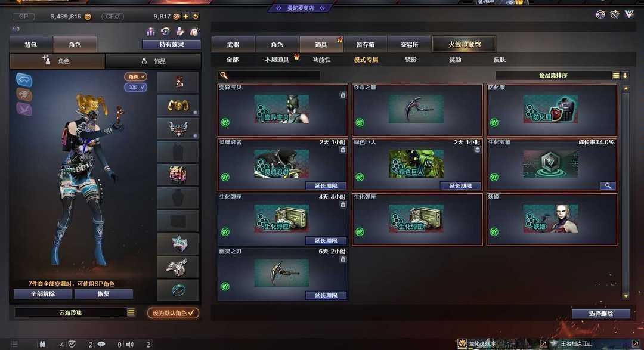This screenshot has width=644, height=350.
Task: Click the item search field
Action: [x=269, y=75]
